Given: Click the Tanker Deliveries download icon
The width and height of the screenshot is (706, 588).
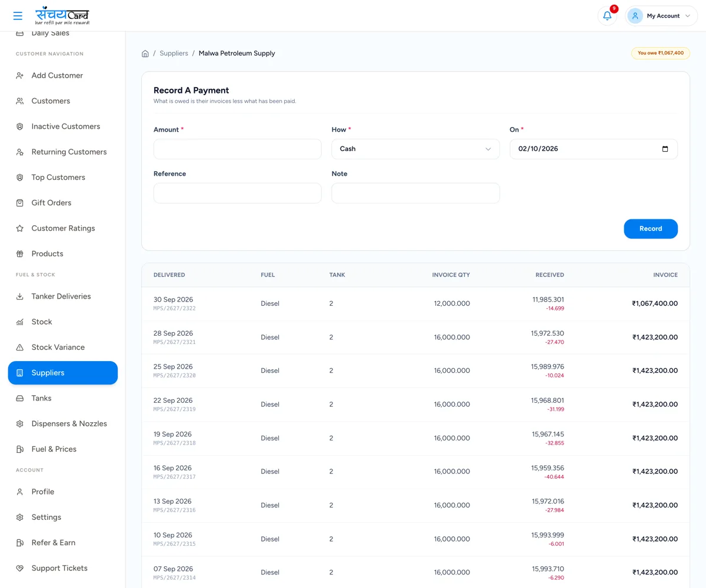Looking at the screenshot, I should coord(19,296).
